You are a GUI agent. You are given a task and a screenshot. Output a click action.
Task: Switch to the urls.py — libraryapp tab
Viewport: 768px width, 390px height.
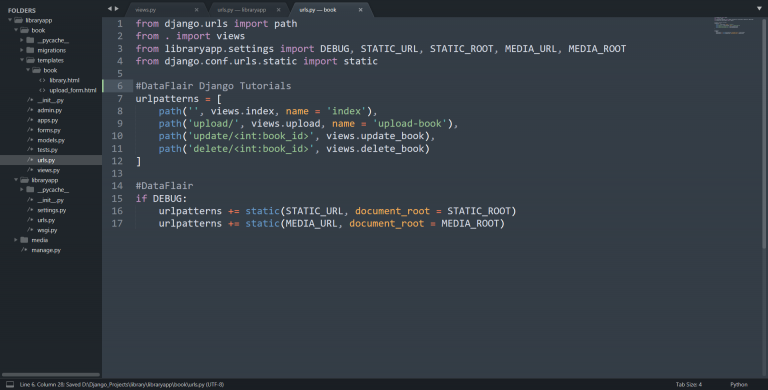pyautogui.click(x=241, y=10)
